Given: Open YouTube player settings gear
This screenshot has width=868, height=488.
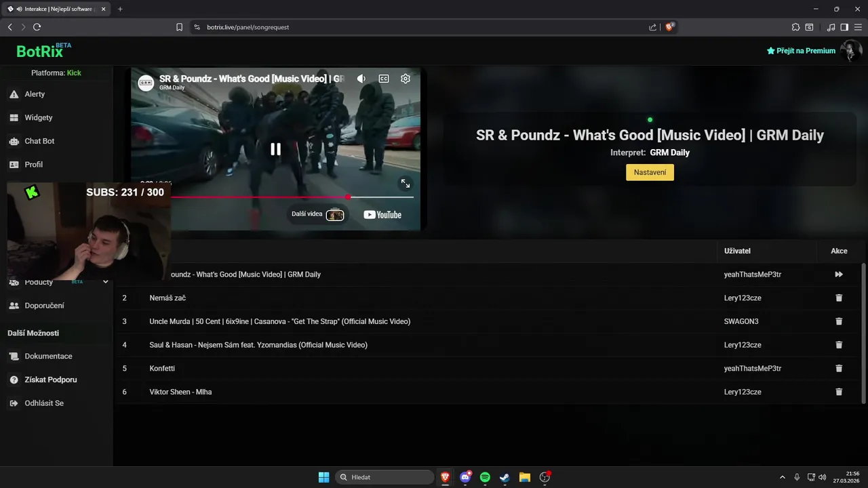Looking at the screenshot, I should tap(406, 79).
